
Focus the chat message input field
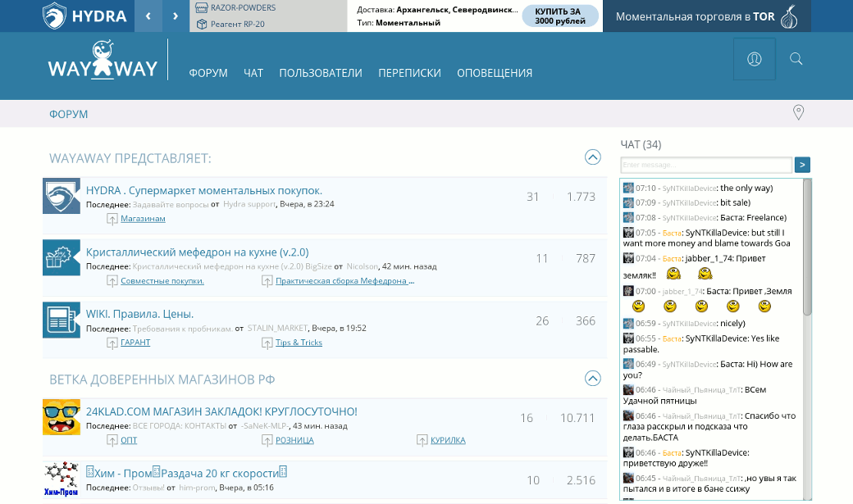706,165
